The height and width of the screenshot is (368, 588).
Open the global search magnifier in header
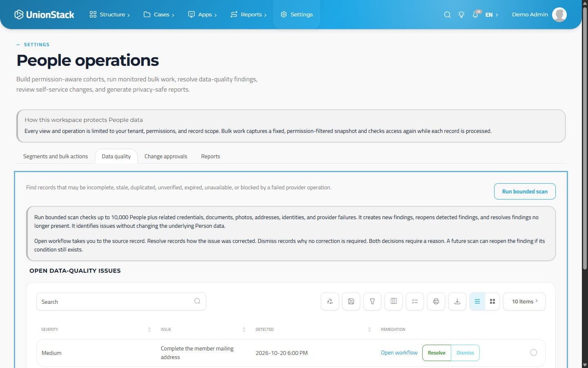pyautogui.click(x=448, y=15)
